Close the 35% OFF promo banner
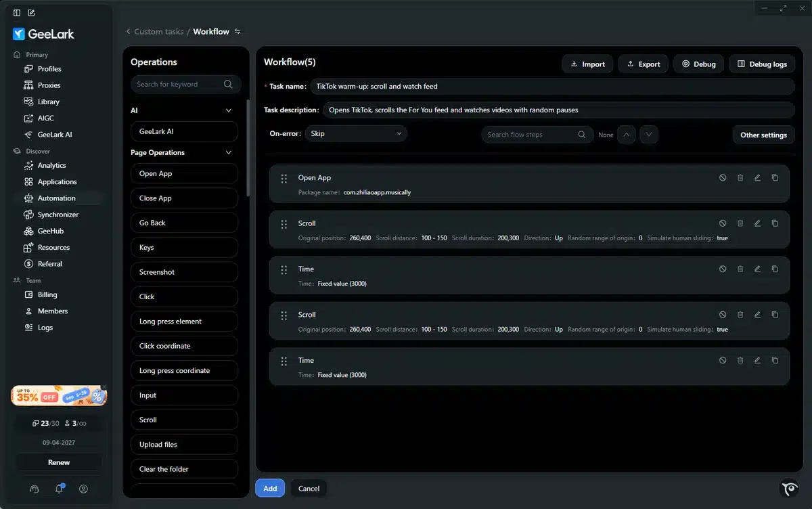The width and height of the screenshot is (812, 509). 104,388
